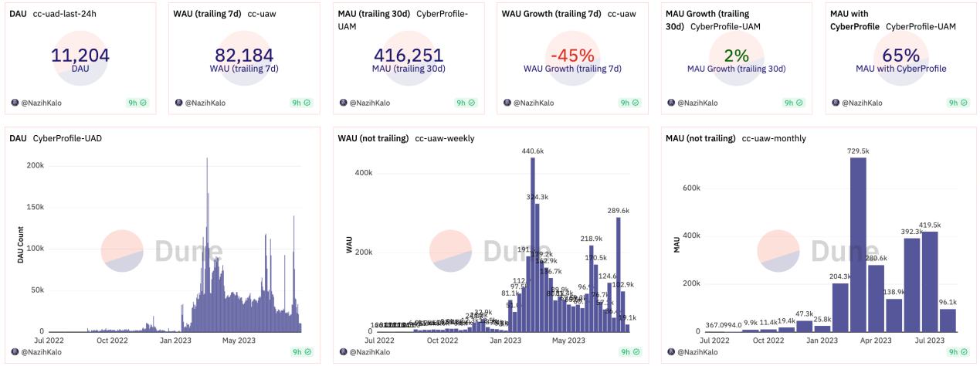The image size is (980, 366).
Task: Select the -45% WAU Growth value
Action: [572, 55]
